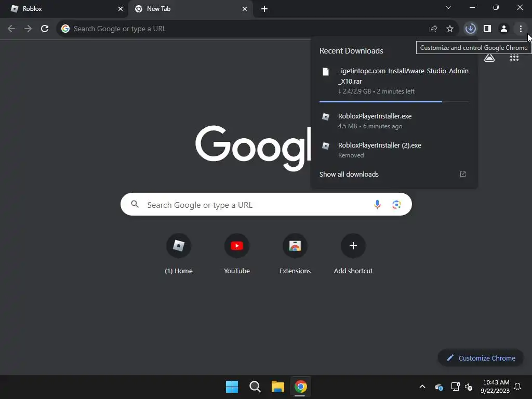Select the New Tab tab
The height and width of the screenshot is (399, 532).
pos(190,9)
